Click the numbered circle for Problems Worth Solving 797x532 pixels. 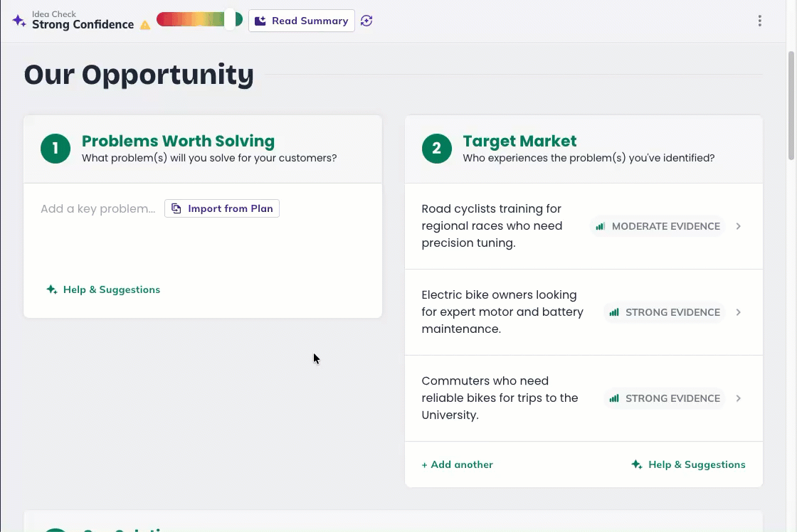[x=56, y=149]
